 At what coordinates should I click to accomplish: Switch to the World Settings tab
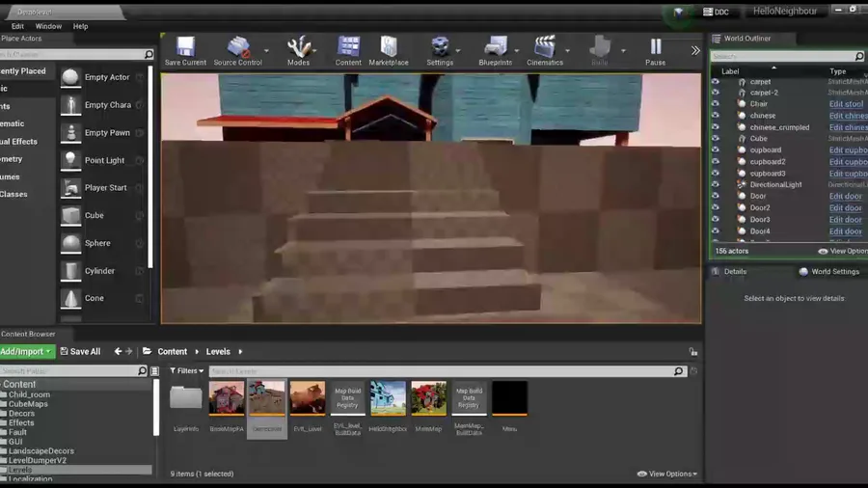(x=829, y=272)
